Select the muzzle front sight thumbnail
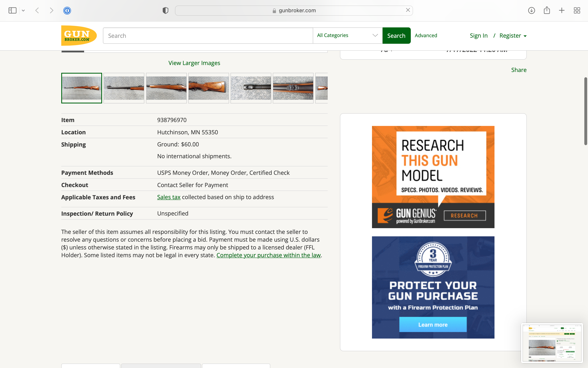Image resolution: width=588 pixels, height=368 pixels. (251, 88)
